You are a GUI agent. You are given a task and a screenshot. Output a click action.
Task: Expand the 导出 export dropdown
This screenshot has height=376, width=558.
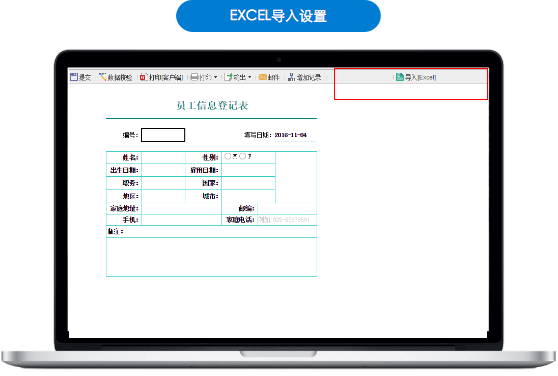238,77
